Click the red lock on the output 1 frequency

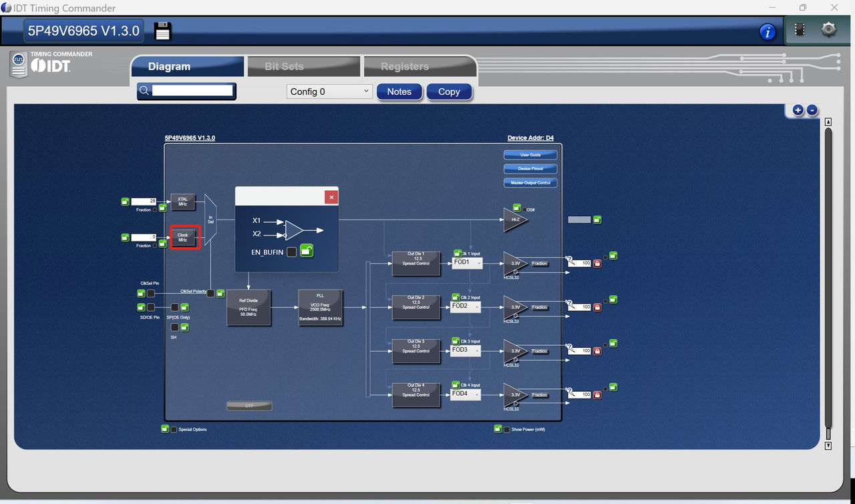pos(597,264)
